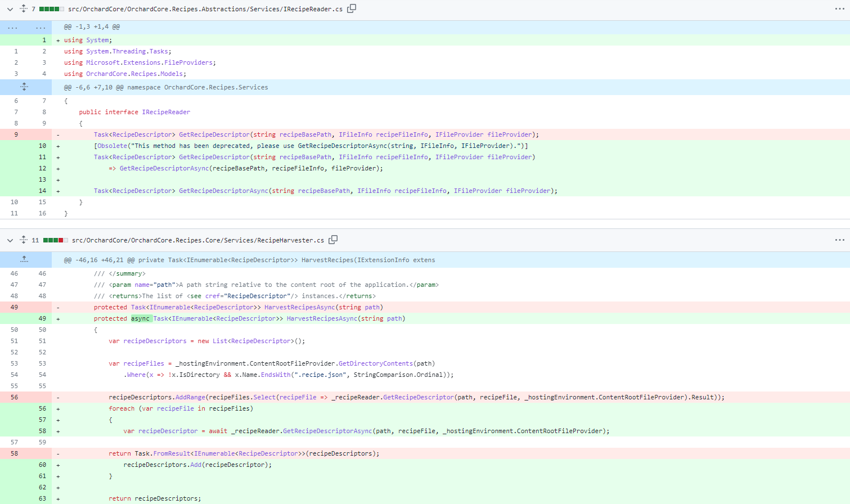Click 'using Microsoft.Extensions.FileProviders;' line
Viewport: 850px width, 504px height.
[140, 62]
